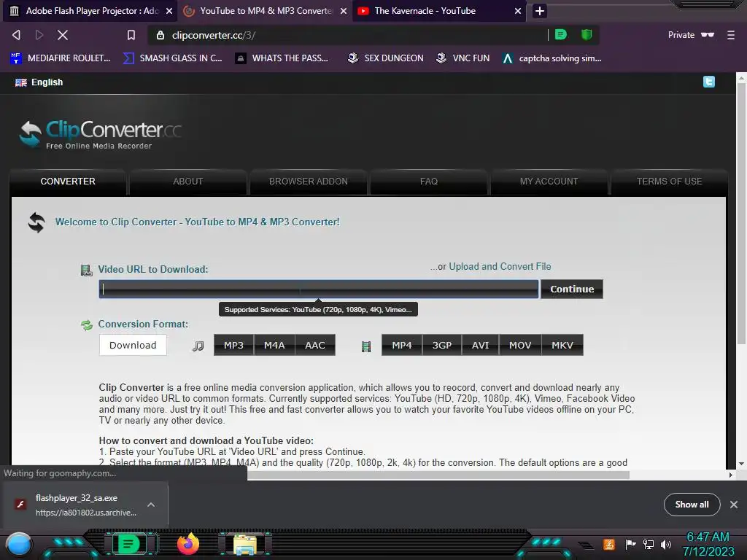The height and width of the screenshot is (560, 747).
Task: Open File Explorer from the taskbar
Action: tap(245, 544)
